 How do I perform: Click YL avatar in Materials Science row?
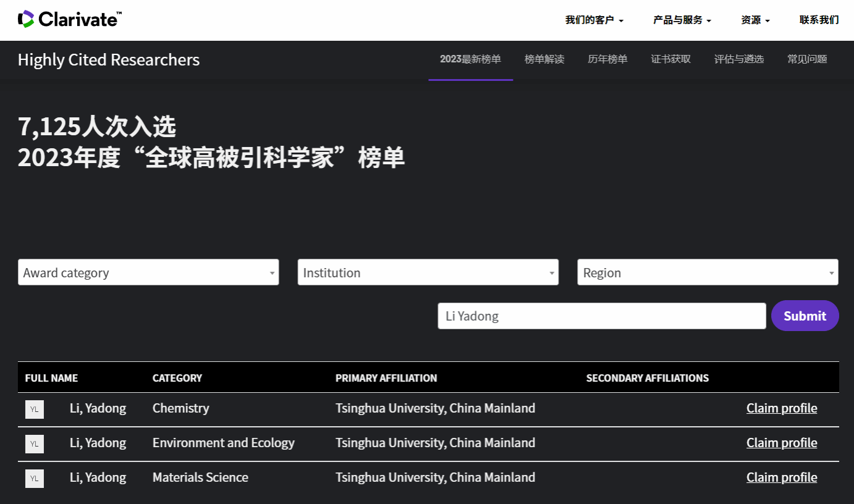35,478
